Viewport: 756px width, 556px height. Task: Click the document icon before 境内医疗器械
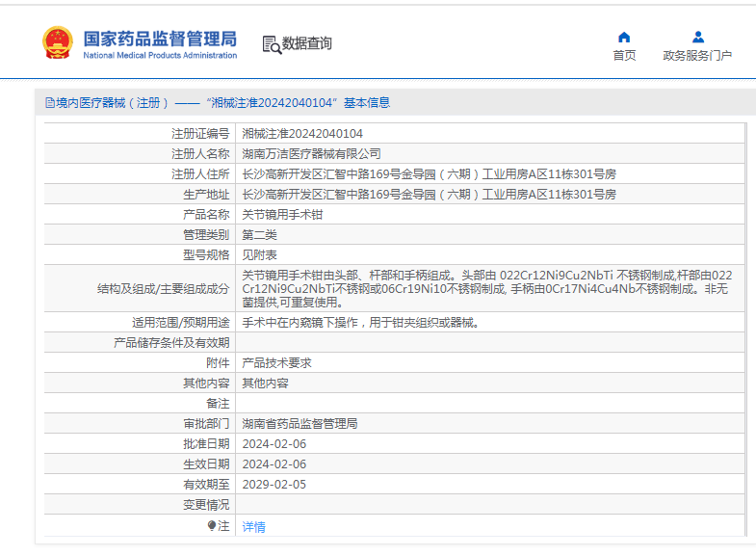tap(50, 103)
